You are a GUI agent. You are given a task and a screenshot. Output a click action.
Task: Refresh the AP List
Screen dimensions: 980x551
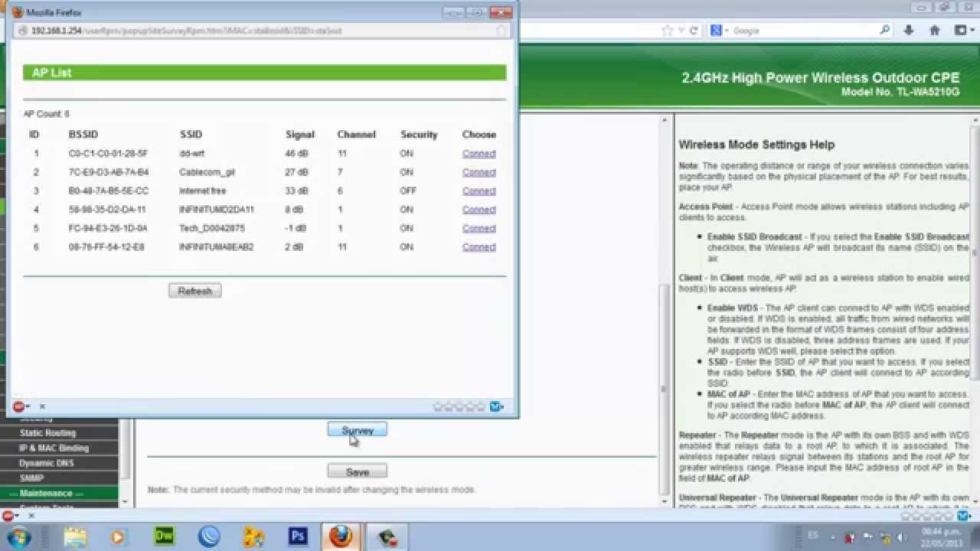point(195,291)
